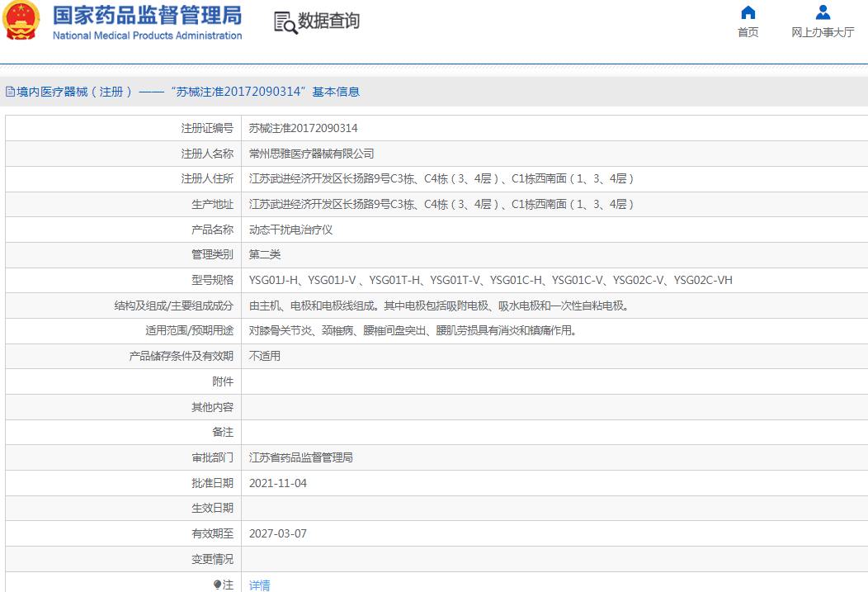This screenshot has height=592, width=868.
Task: Open the 首页 home icon
Action: click(748, 12)
